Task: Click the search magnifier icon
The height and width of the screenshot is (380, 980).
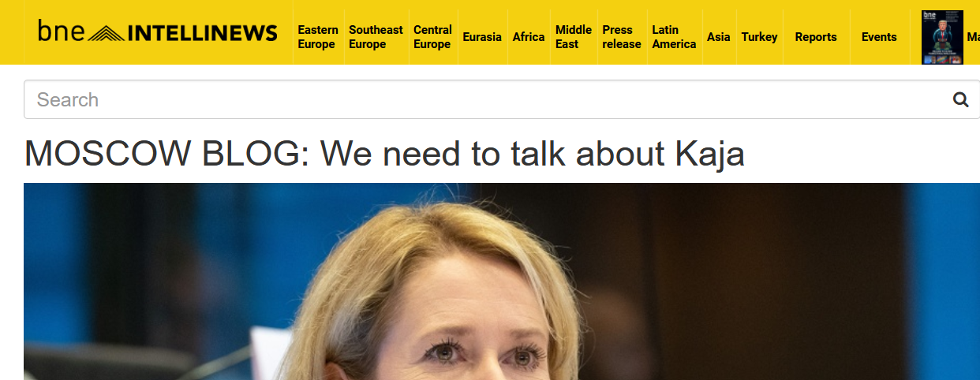Action: tap(960, 99)
